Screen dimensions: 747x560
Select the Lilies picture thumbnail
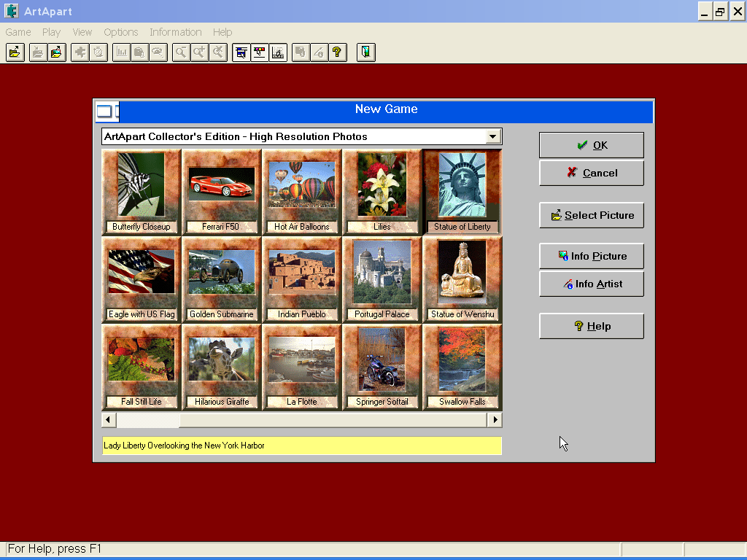pos(382,192)
